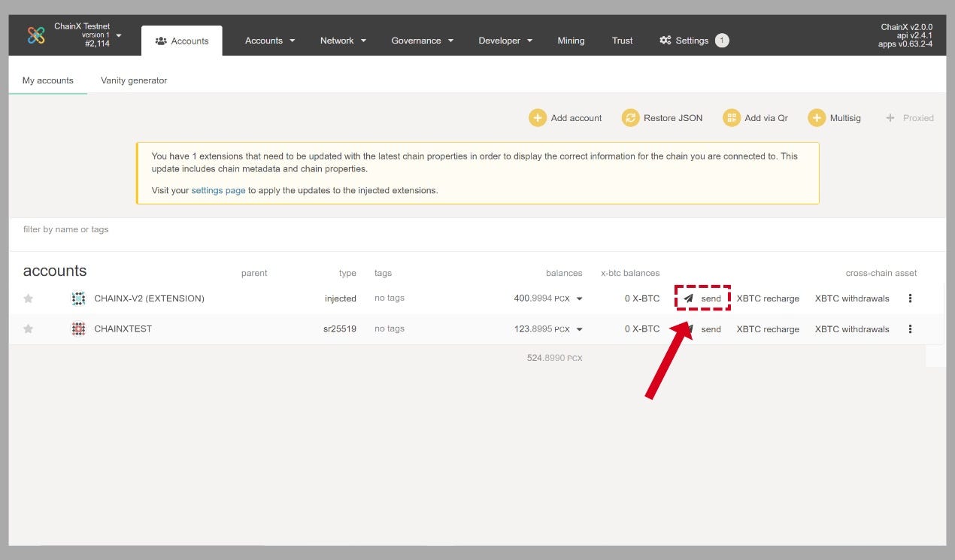Click the send label in the CHAINX-V2 row
Screen dimensions: 955x560
[x=711, y=298]
